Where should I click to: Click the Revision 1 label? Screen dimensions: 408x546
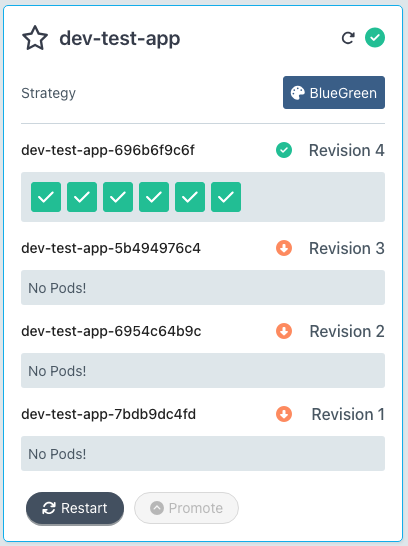[348, 414]
